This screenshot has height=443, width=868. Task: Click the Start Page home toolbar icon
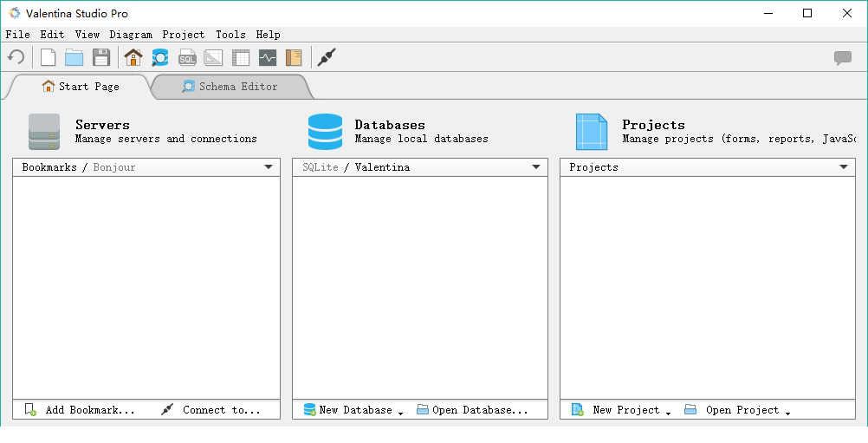point(133,58)
